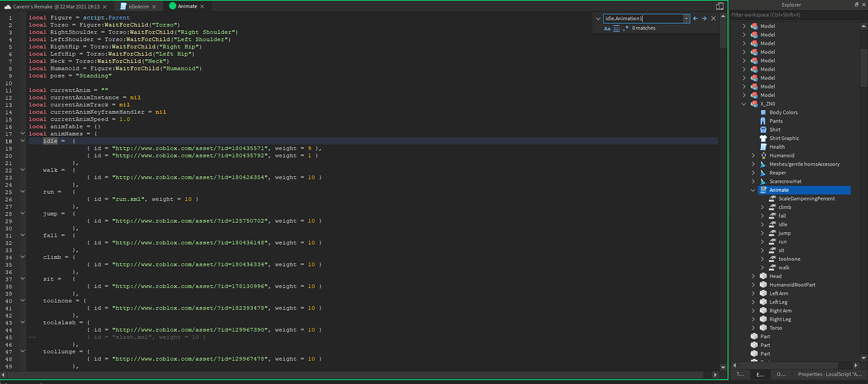The image size is (868, 384).
Task: Select the Humanoid object in Explorer
Action: [781, 155]
